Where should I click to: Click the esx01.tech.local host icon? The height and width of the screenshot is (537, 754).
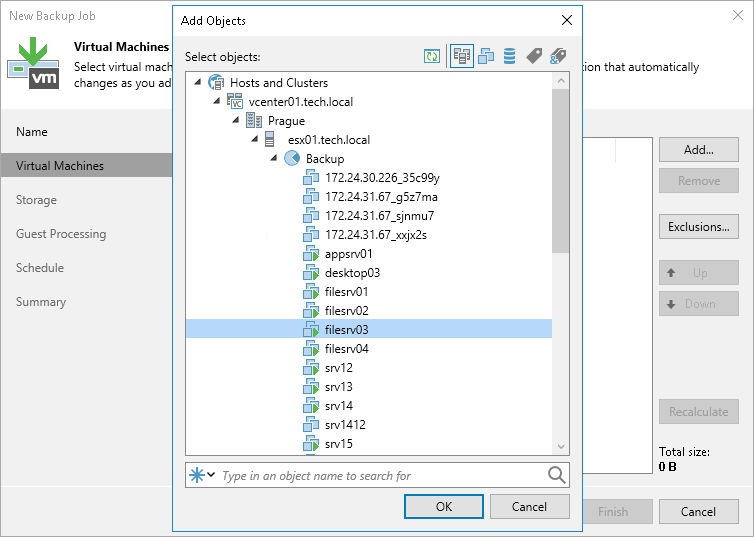pyautogui.click(x=270, y=139)
